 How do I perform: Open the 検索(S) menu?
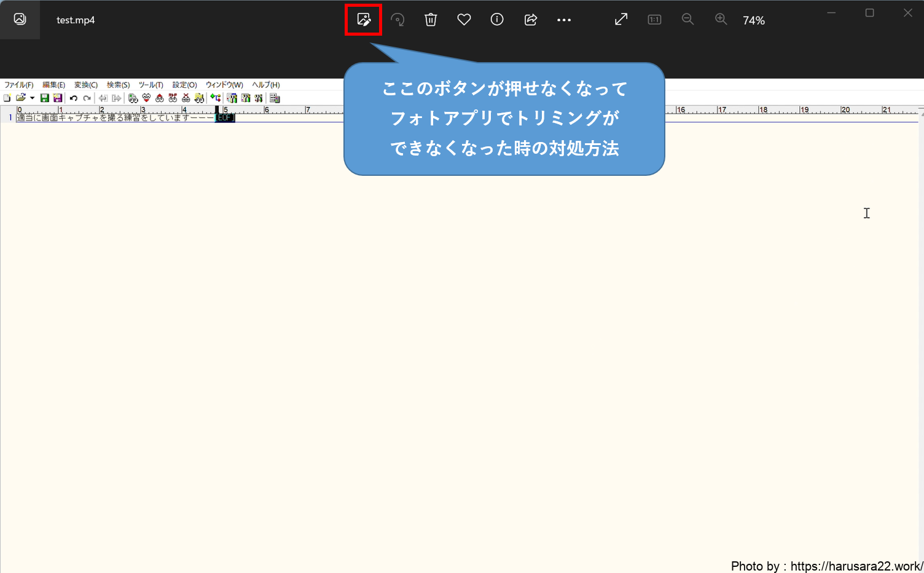coord(118,85)
